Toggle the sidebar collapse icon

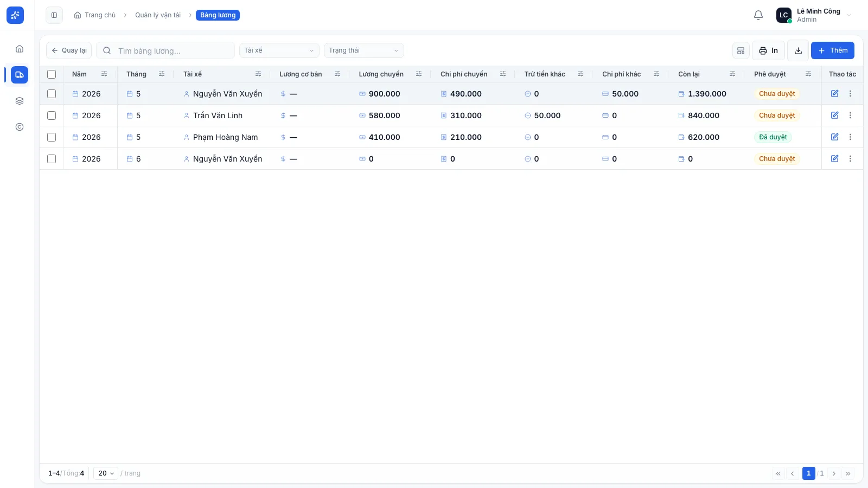coord(54,15)
